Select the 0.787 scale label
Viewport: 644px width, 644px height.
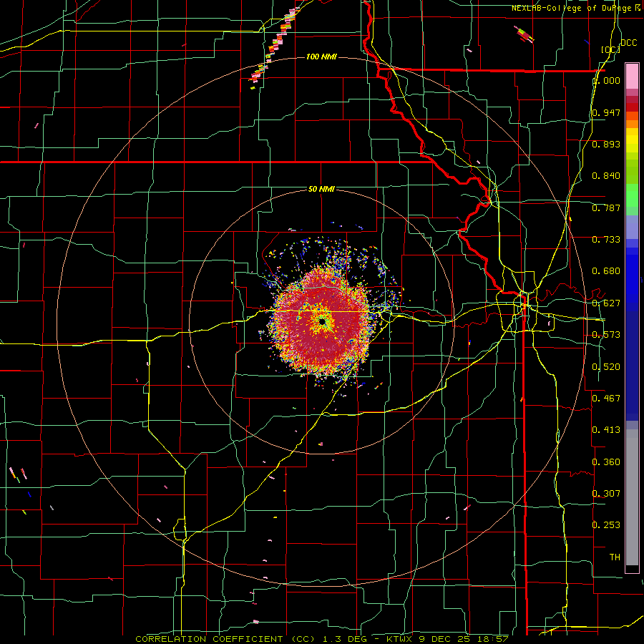click(606, 208)
